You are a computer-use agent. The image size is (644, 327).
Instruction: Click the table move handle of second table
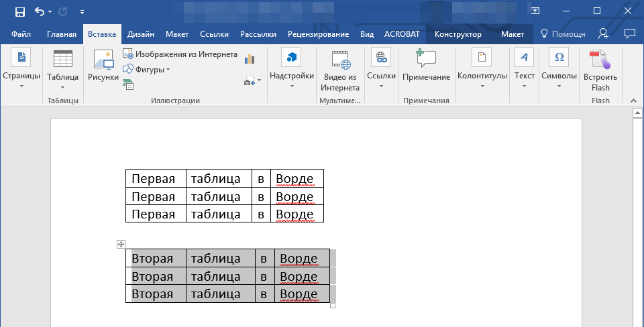pos(121,245)
